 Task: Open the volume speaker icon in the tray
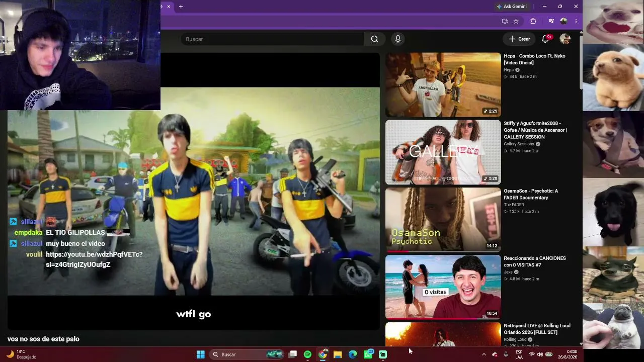[x=540, y=354]
